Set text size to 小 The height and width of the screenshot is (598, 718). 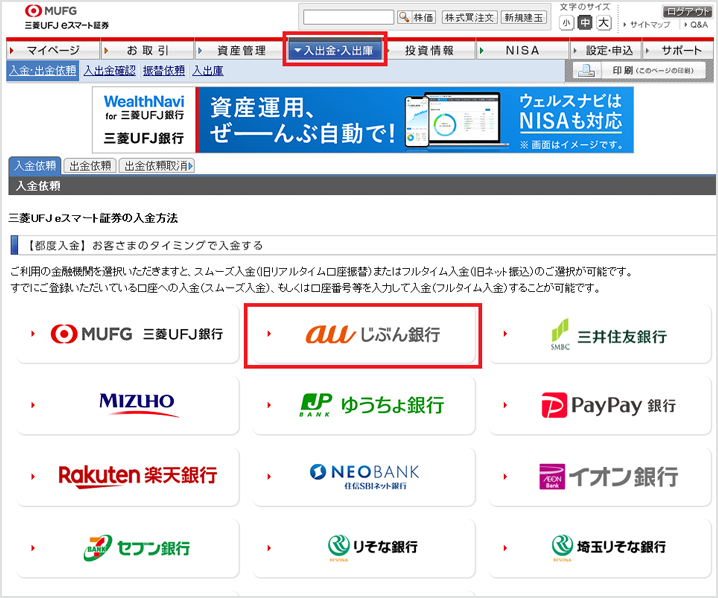(x=567, y=23)
